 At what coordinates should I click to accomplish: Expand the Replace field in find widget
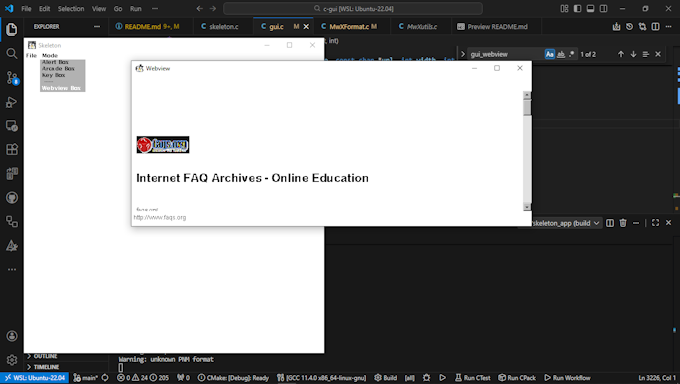(x=463, y=54)
